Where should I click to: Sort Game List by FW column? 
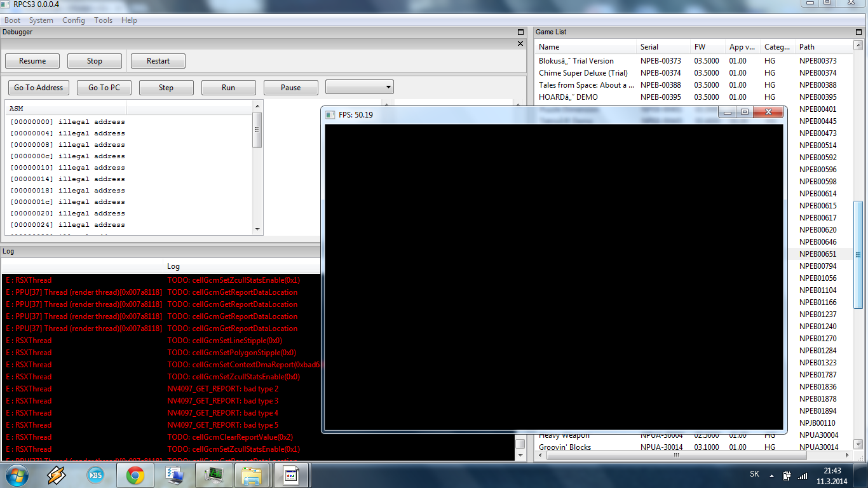pyautogui.click(x=708, y=47)
